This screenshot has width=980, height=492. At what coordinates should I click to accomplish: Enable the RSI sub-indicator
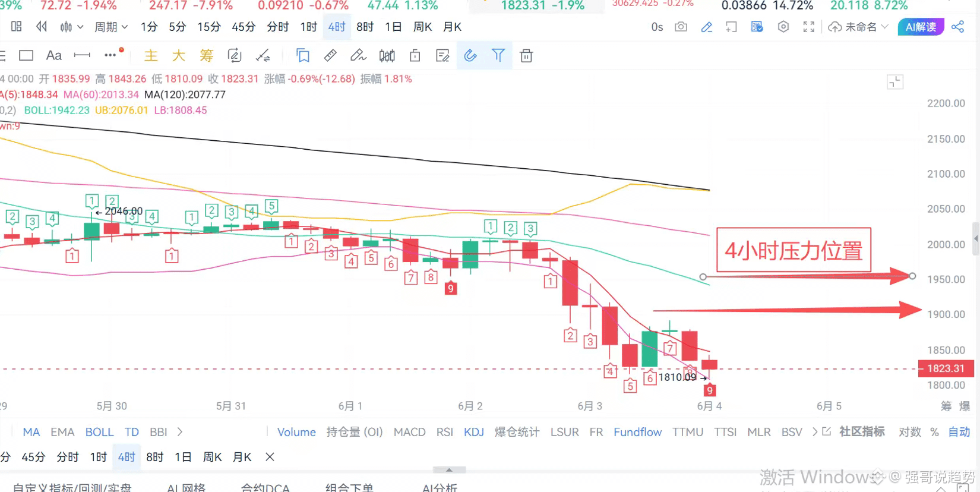[x=445, y=432]
